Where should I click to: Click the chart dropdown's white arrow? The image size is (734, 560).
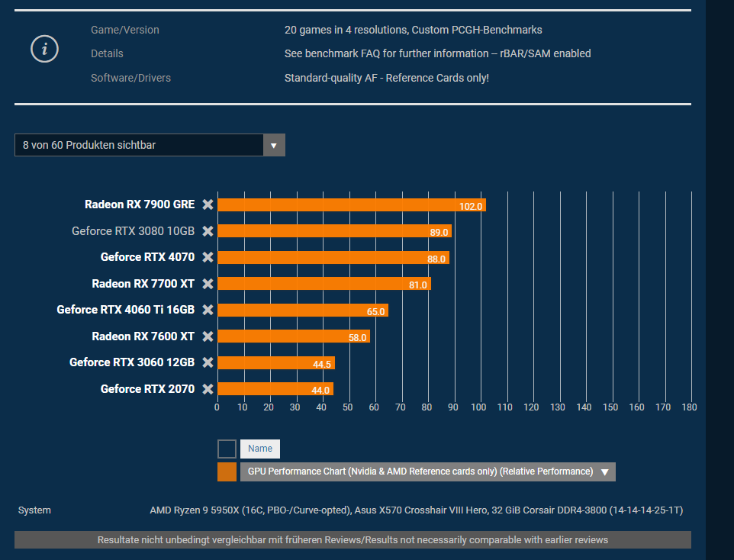point(605,472)
